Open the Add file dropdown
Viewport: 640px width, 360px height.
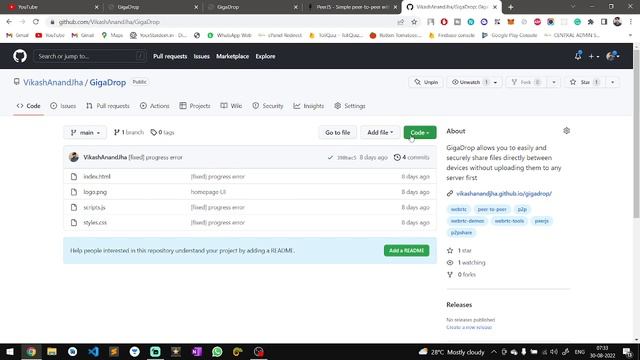tap(380, 132)
